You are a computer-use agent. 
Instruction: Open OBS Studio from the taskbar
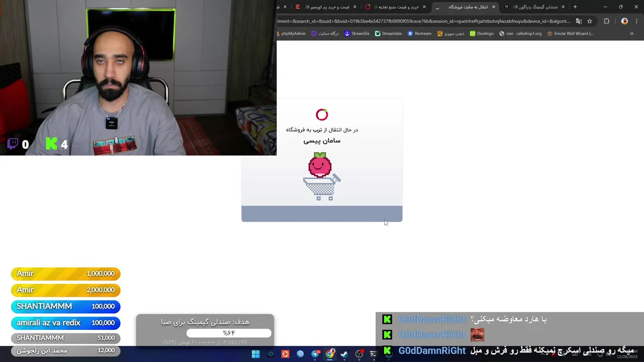coord(359,354)
